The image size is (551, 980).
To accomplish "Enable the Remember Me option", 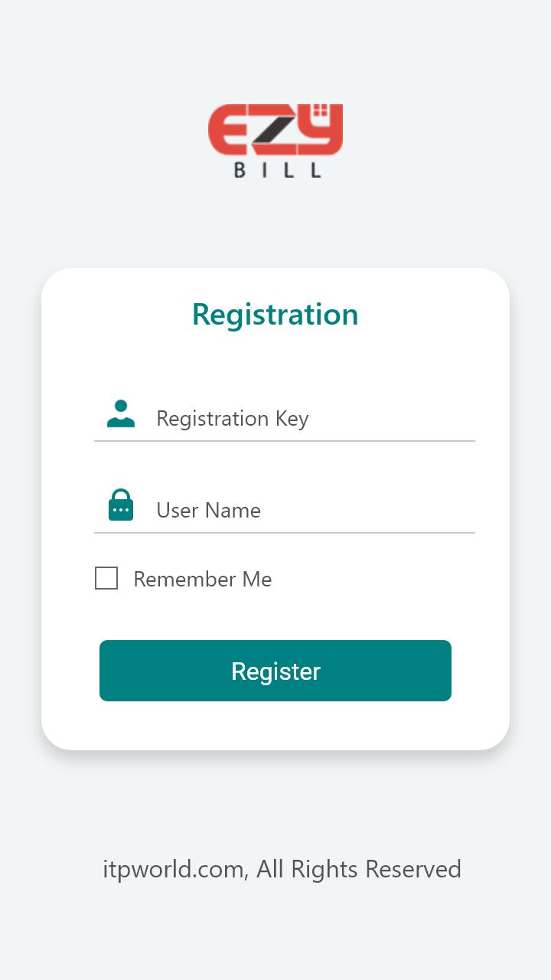I will (106, 578).
